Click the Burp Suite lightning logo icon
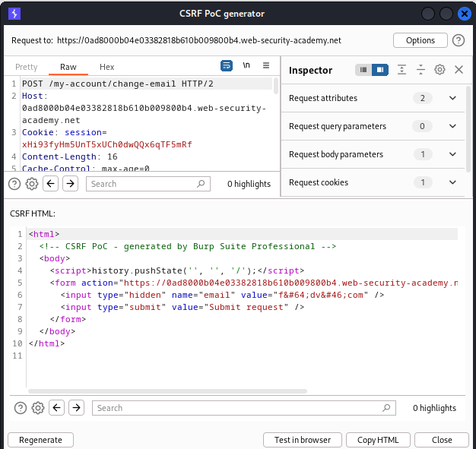The width and height of the screenshot is (476, 449). (14, 14)
